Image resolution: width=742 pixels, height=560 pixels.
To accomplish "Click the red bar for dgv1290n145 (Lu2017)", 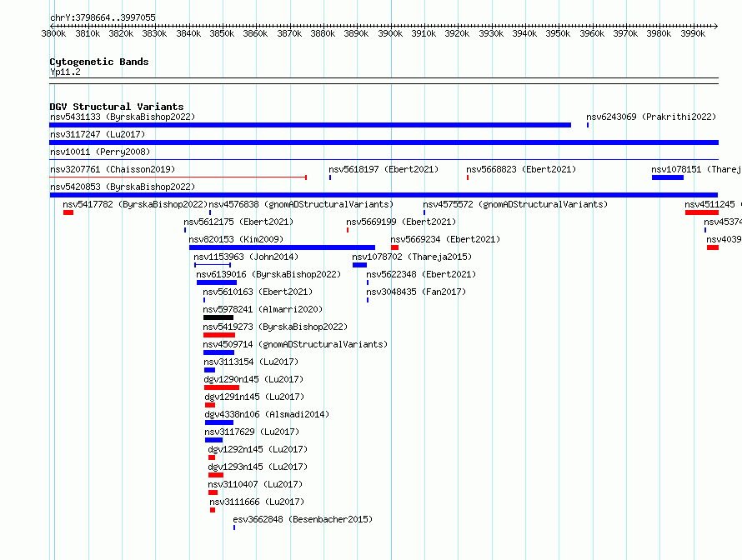I will point(222,387).
